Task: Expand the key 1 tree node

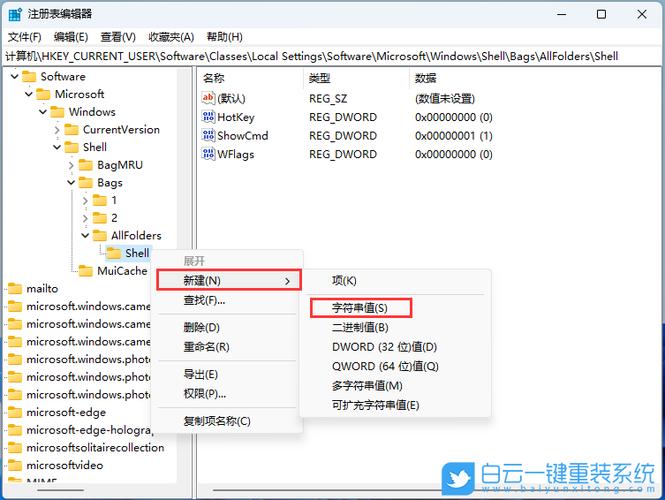Action: pyautogui.click(x=85, y=200)
